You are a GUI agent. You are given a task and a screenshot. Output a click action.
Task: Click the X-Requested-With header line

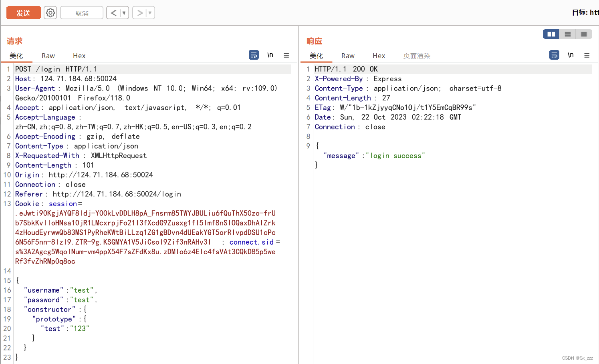(x=81, y=156)
